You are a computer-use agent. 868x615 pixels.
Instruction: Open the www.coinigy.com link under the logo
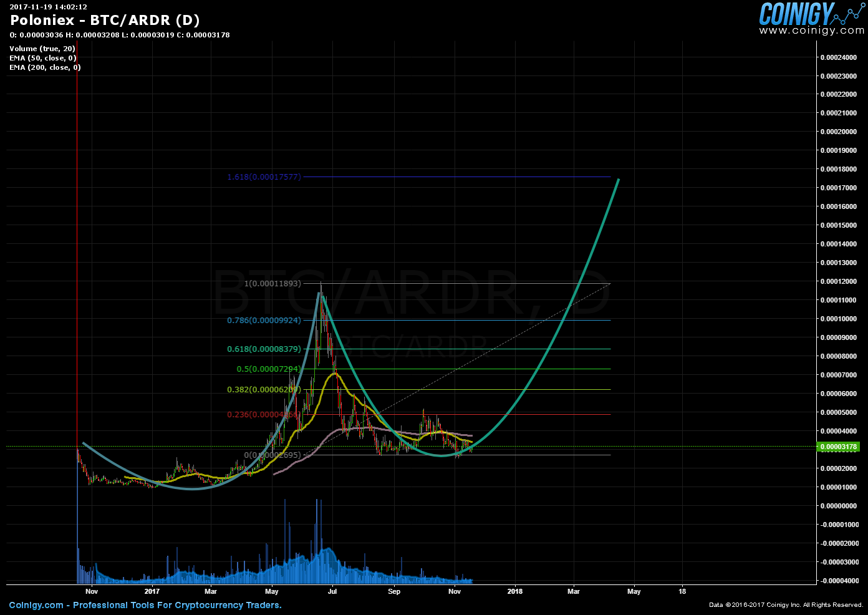click(x=812, y=31)
